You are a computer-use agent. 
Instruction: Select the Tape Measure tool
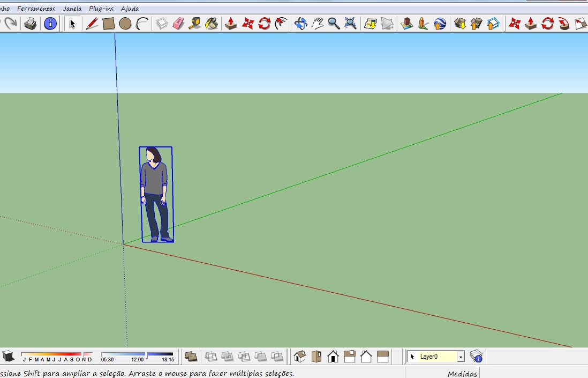coord(195,24)
